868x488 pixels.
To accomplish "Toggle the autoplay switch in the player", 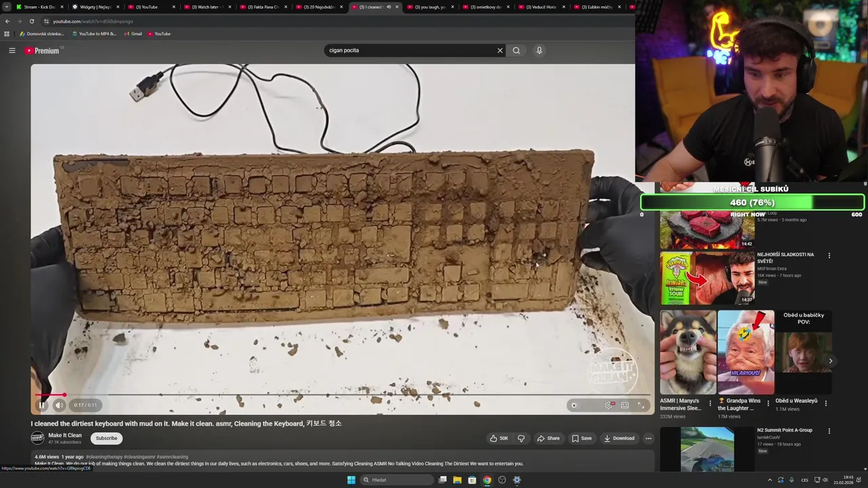I will (x=575, y=405).
